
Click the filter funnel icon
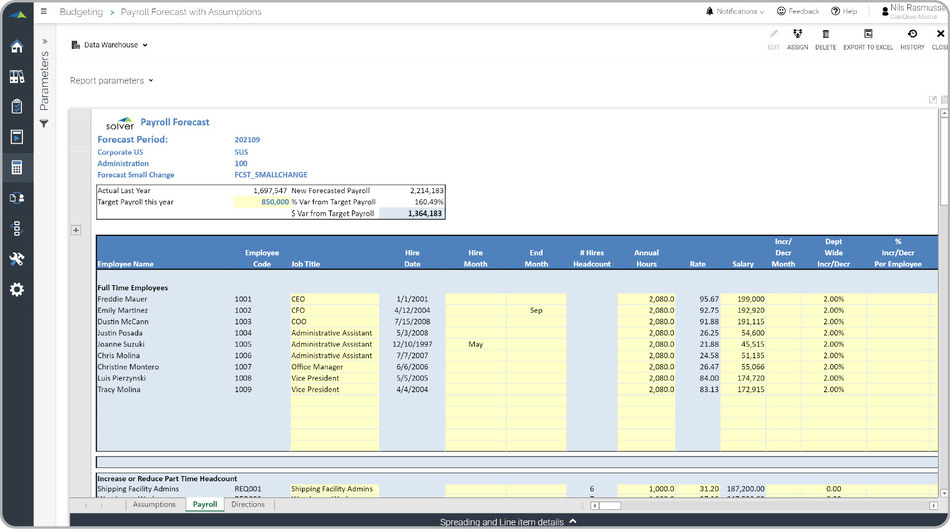coord(44,124)
